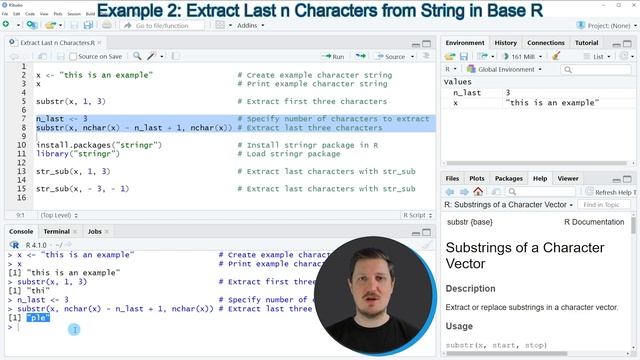Toggle Source on Save checkbox
This screenshot has width=640, height=360.
(x=73, y=57)
